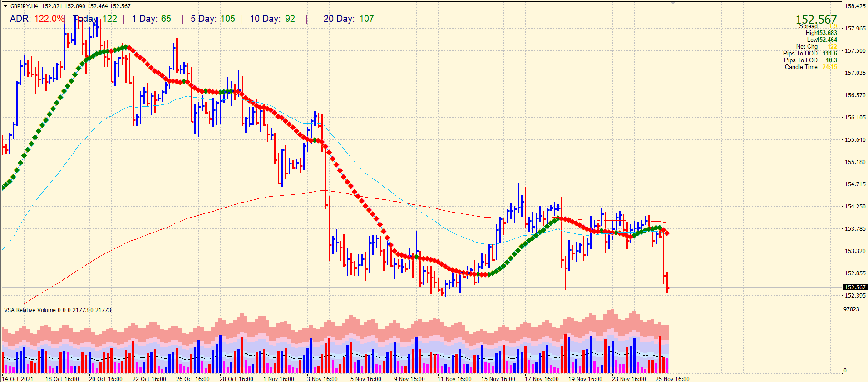Click the 18 Oct 16:00 time label
Image resolution: width=868 pixels, height=382 pixels.
pyautogui.click(x=62, y=379)
